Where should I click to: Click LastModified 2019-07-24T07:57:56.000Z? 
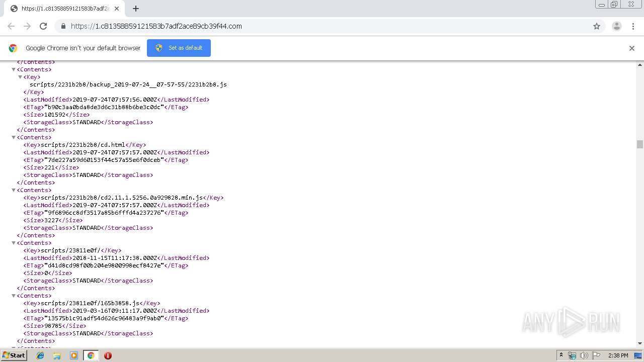(x=115, y=100)
